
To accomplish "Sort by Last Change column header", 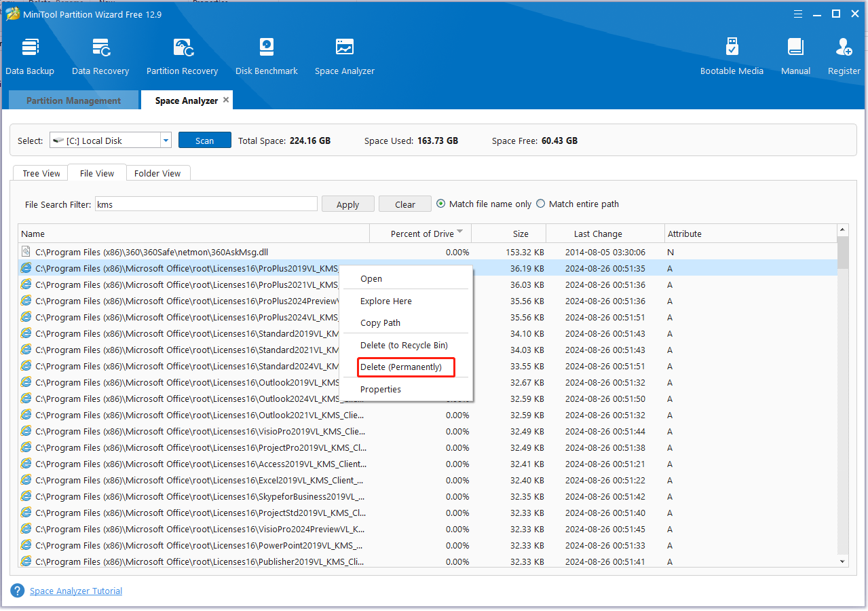I will [x=605, y=234].
